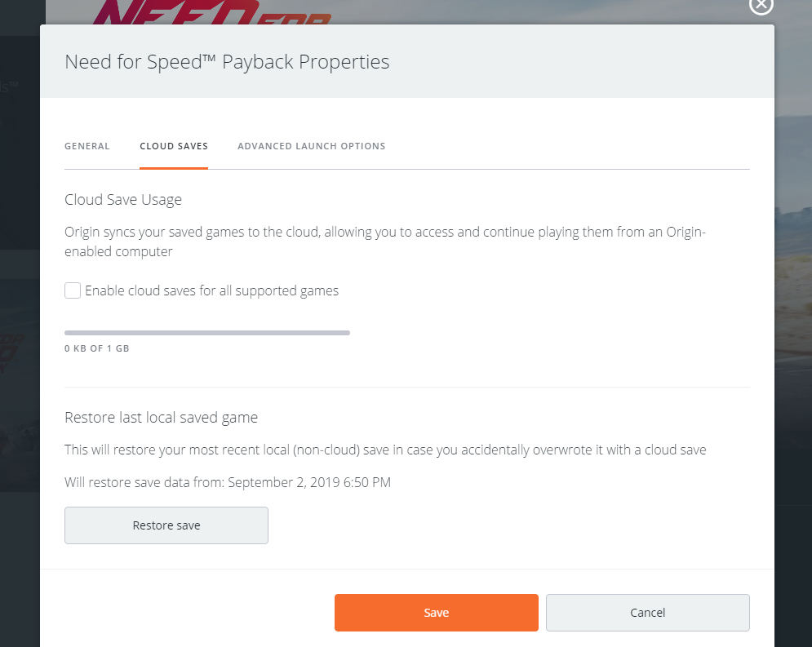The height and width of the screenshot is (647, 812).
Task: Click the grey dialog header bar beside the title
Action: 571,62
